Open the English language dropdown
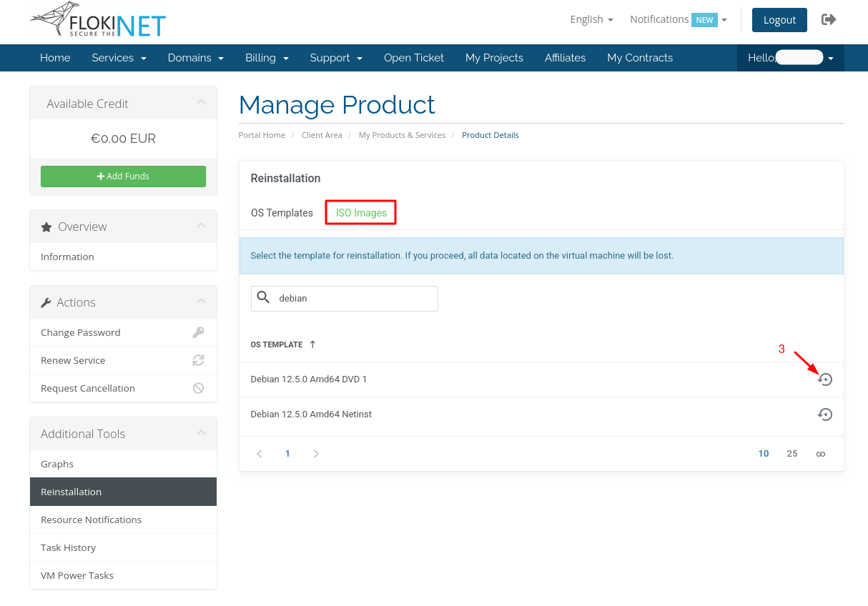 (591, 19)
